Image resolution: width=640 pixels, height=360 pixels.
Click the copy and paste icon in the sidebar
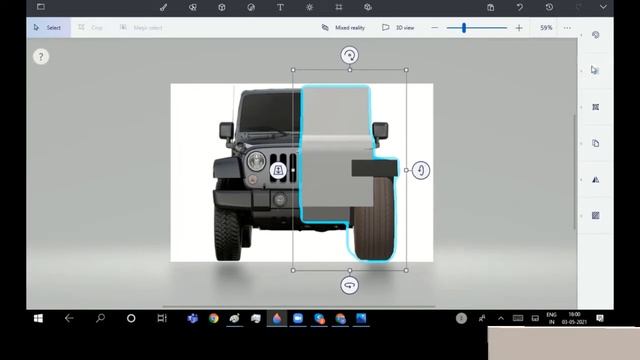596,143
